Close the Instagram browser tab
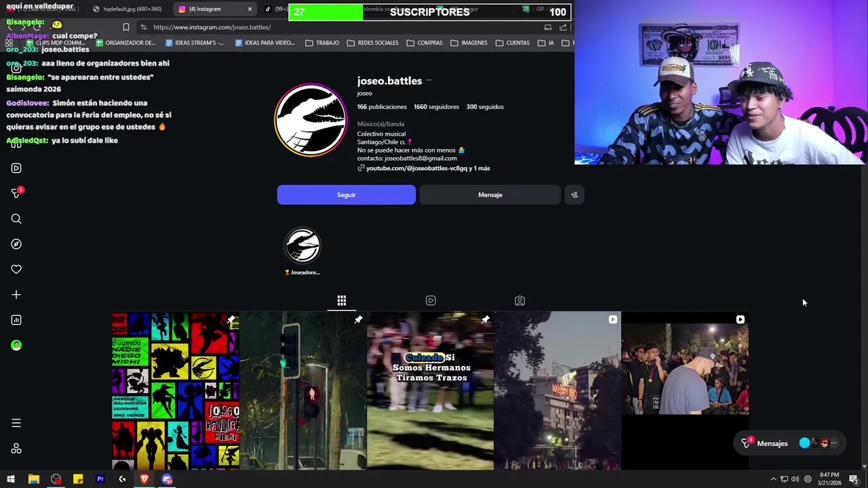 click(250, 9)
